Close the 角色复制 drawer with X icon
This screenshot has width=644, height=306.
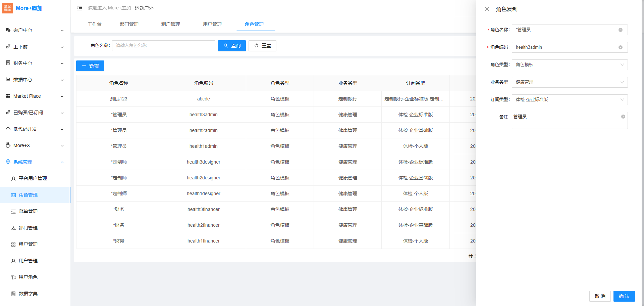pos(487,9)
